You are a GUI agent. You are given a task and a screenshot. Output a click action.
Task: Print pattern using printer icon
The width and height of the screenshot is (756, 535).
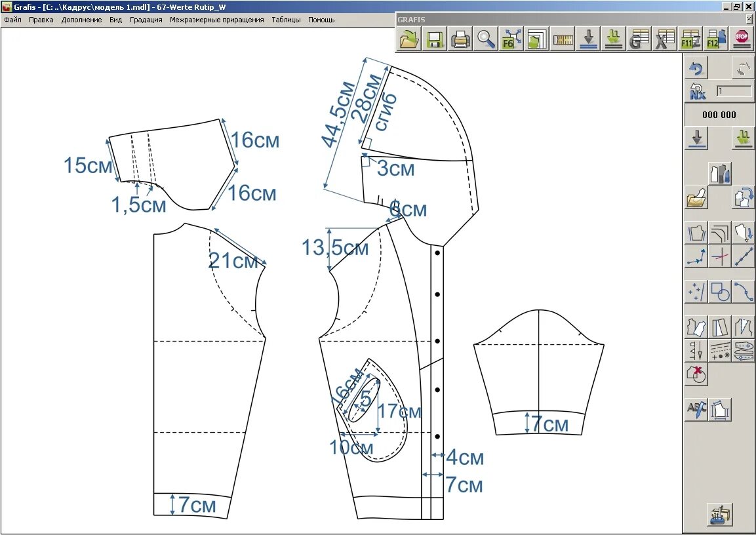click(460, 39)
